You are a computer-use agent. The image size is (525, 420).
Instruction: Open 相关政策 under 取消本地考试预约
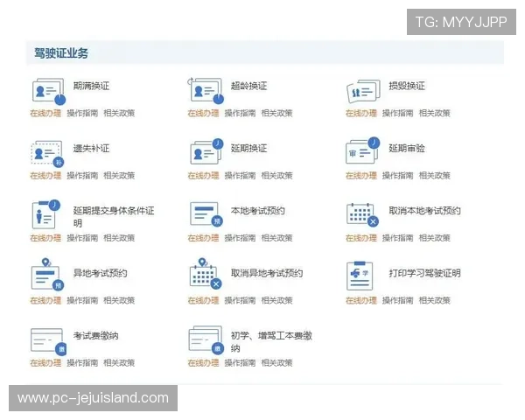(x=435, y=238)
